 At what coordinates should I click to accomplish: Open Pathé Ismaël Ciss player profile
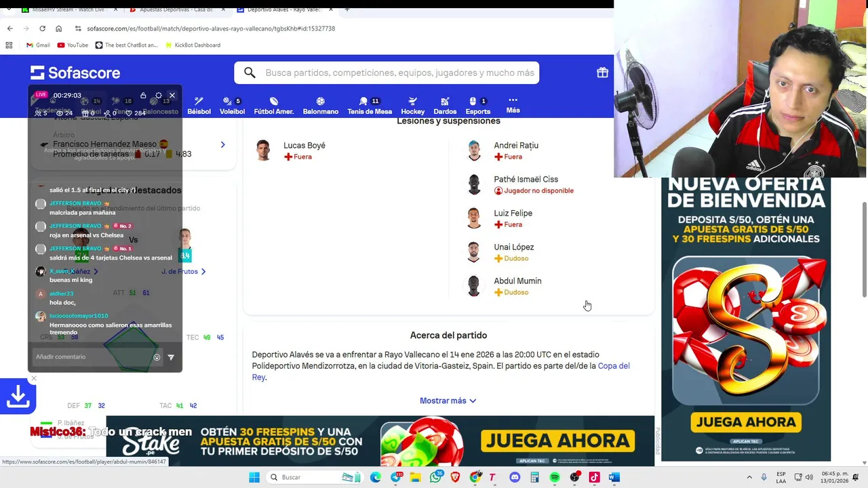click(526, 179)
